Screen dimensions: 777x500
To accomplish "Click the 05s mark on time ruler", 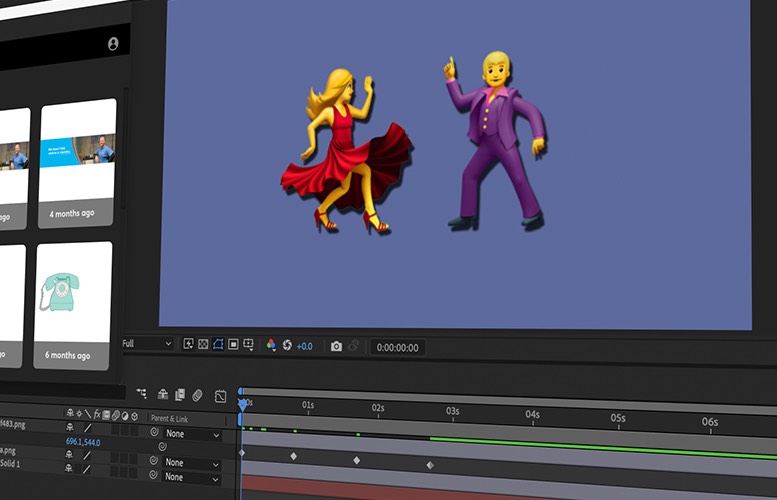I will point(618,418).
